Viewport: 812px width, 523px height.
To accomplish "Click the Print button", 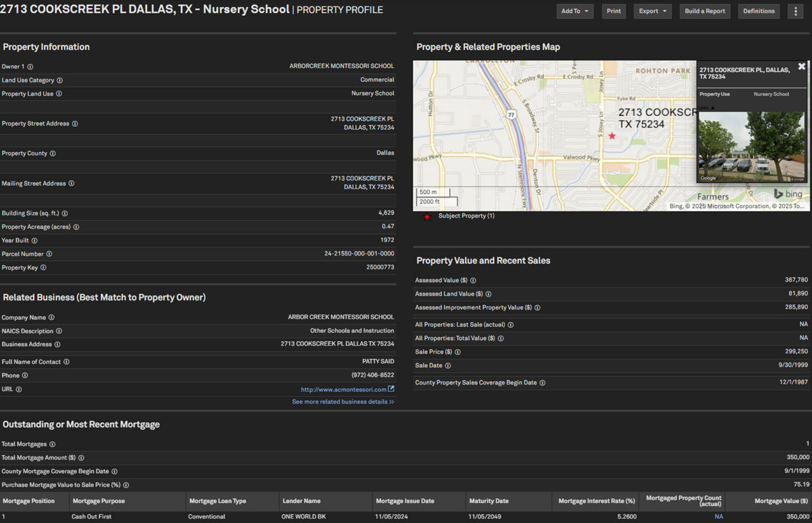I will 613,11.
